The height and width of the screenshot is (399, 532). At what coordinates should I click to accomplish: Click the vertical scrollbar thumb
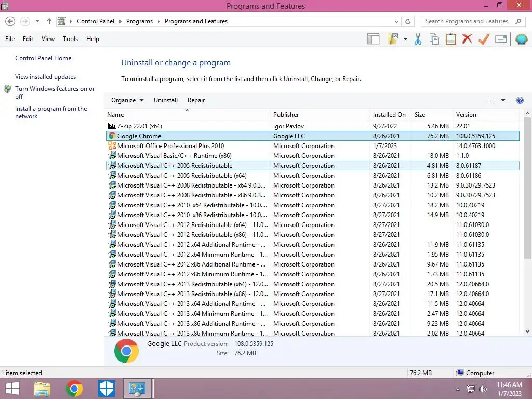[527, 189]
